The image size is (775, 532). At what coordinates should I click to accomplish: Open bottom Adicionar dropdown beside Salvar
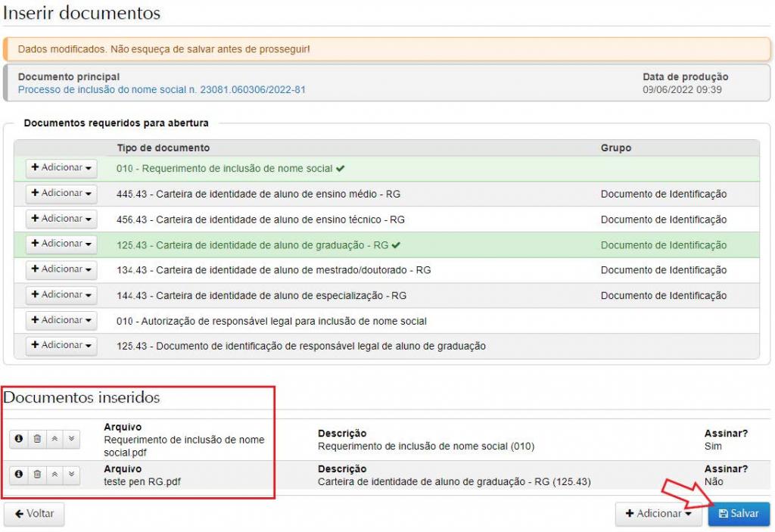click(x=658, y=514)
